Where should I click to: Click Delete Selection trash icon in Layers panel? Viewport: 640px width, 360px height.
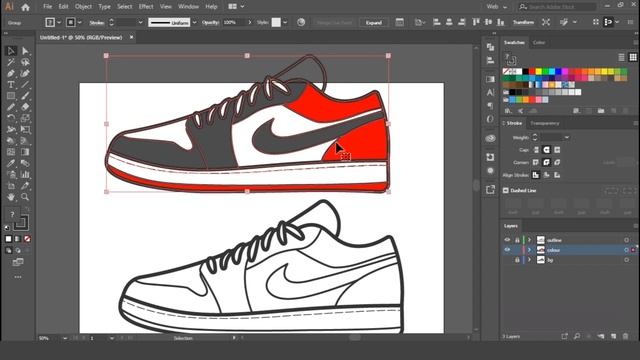(625, 336)
